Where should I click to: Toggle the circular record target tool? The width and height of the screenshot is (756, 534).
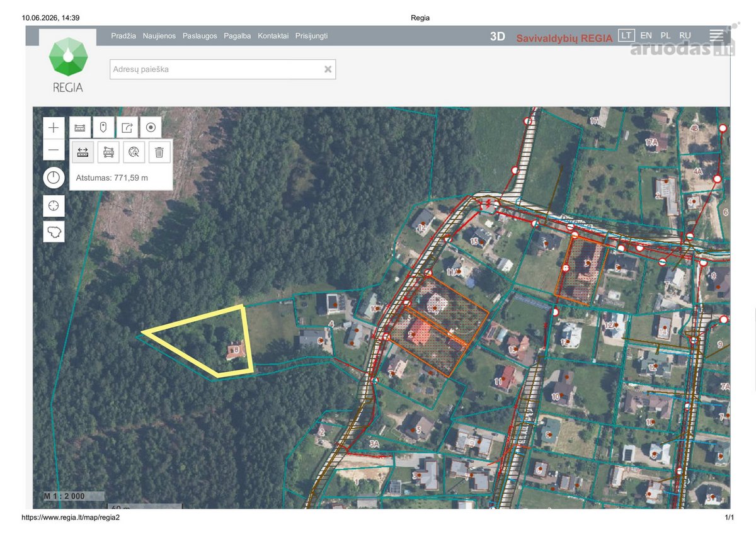coord(151,128)
